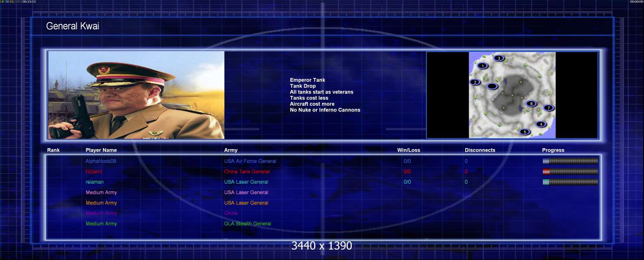
Task: Click the General Kwai title text
Action: (x=72, y=26)
